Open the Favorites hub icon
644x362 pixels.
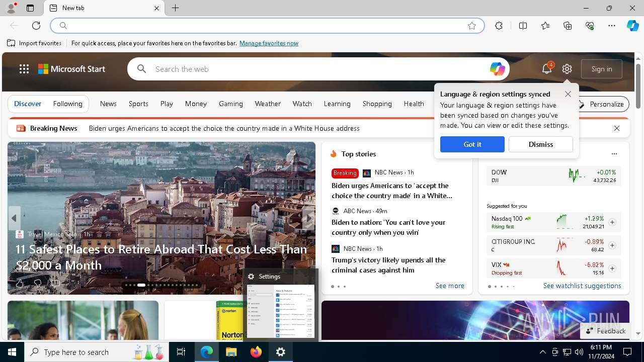[x=545, y=26]
